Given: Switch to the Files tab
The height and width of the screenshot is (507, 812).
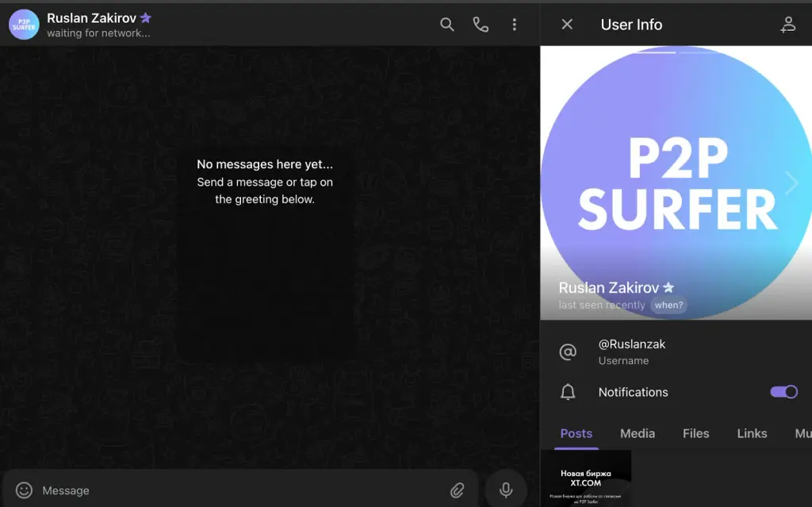Looking at the screenshot, I should (696, 433).
